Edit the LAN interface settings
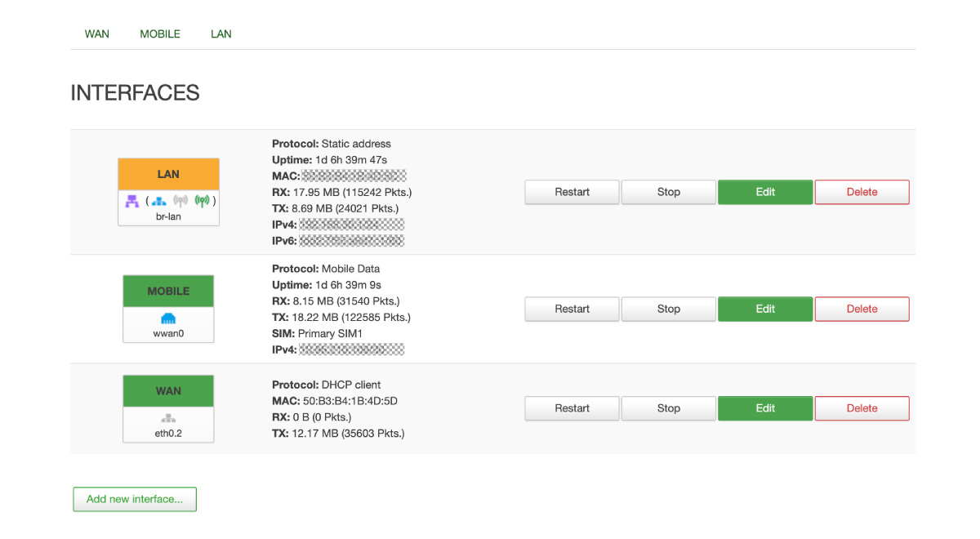980x539 pixels. 765,192
